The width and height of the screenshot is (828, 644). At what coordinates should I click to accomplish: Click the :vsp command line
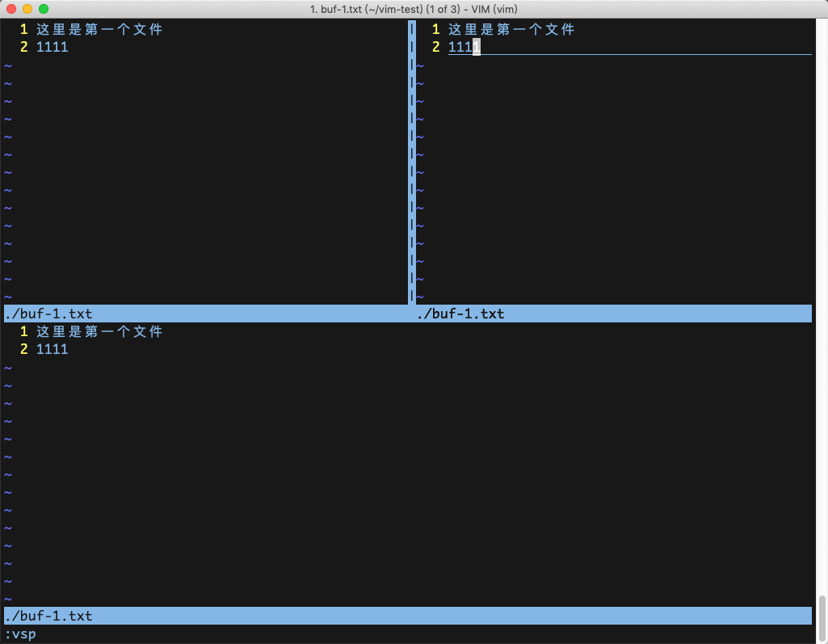pos(20,633)
